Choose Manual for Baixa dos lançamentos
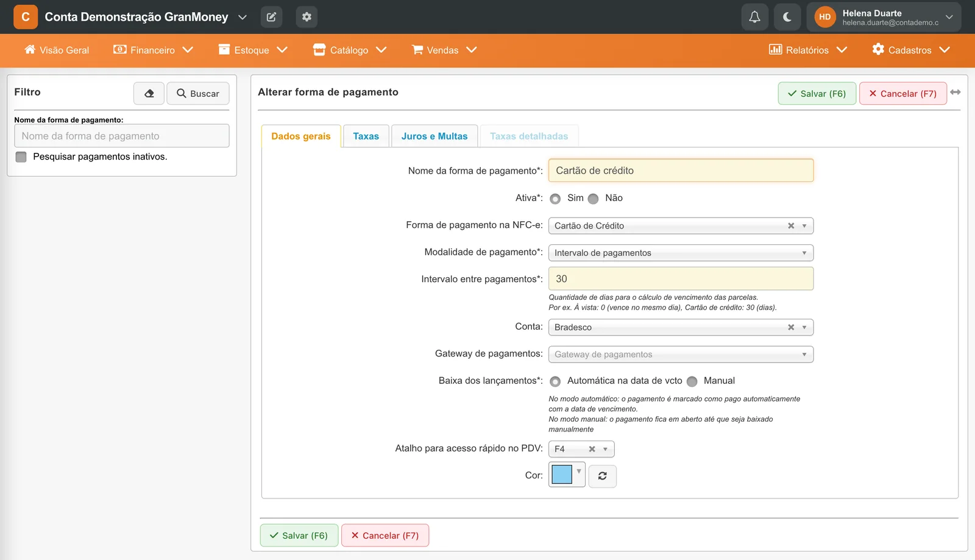 click(x=692, y=381)
